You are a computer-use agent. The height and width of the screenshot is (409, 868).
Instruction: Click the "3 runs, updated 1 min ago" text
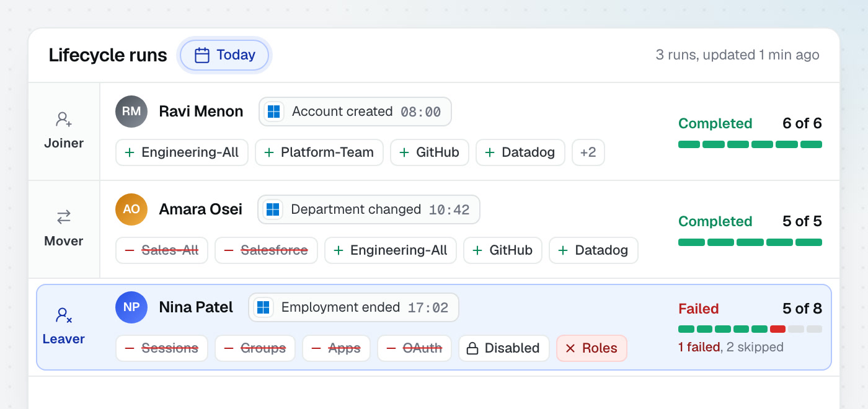pos(738,55)
